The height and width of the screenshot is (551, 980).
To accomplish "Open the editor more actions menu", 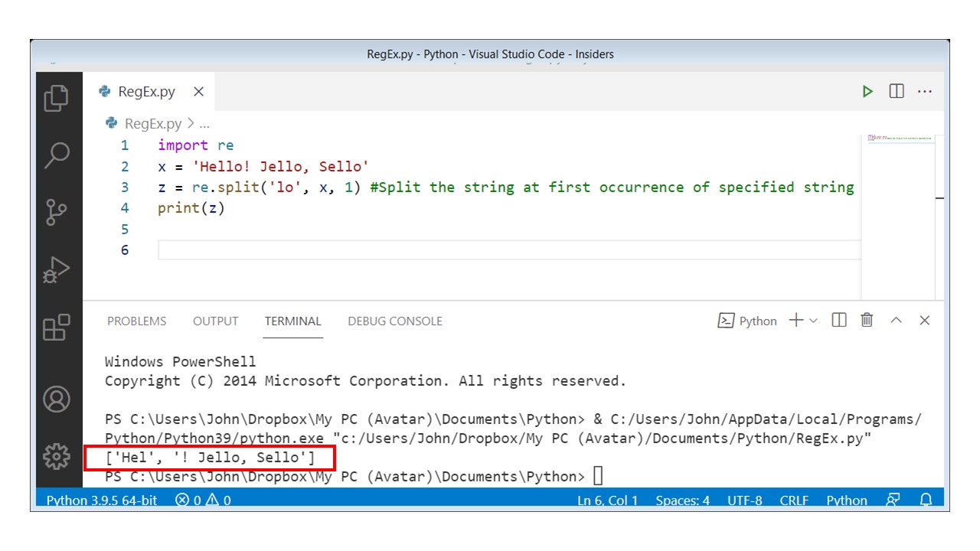I will (924, 91).
